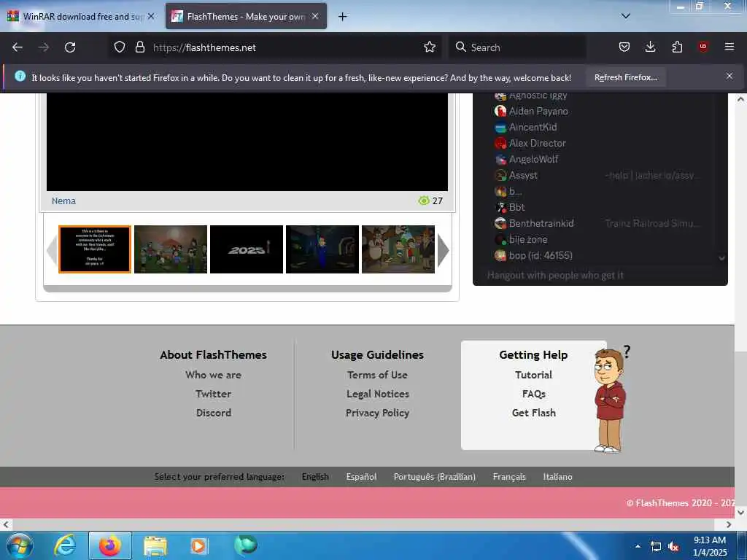Image resolution: width=747 pixels, height=560 pixels.
Task: Choose Español as preferred language
Action: coord(361,477)
